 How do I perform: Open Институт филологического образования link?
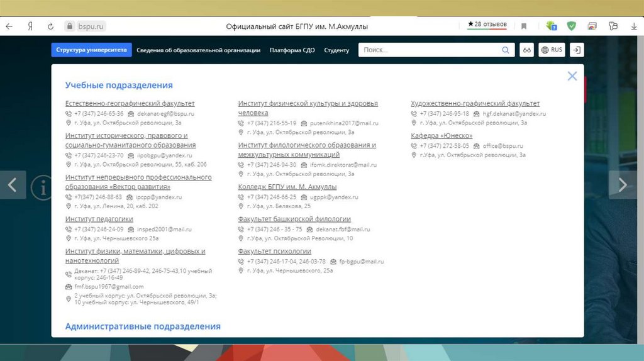[307, 150]
